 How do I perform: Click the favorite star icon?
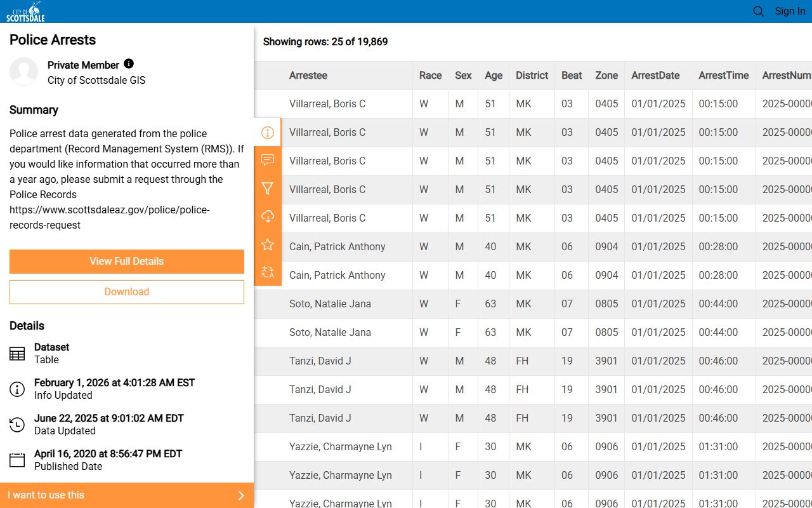[268, 244]
